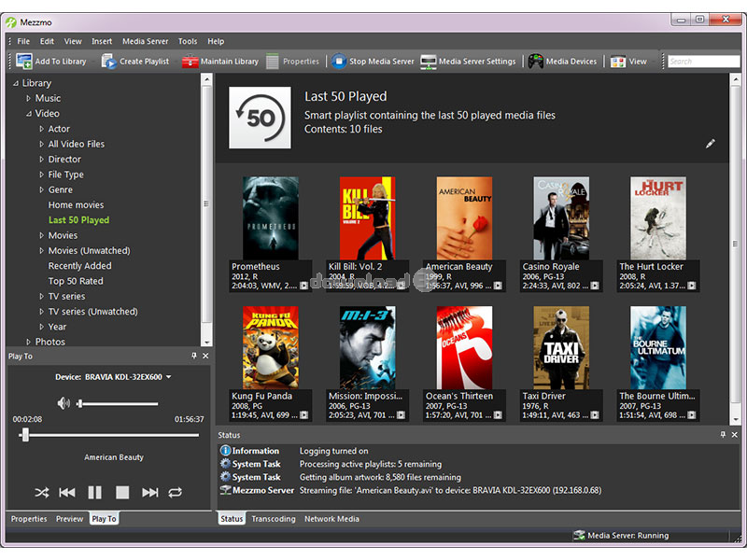Toggle shuffle playback in Play To panel

click(42, 492)
